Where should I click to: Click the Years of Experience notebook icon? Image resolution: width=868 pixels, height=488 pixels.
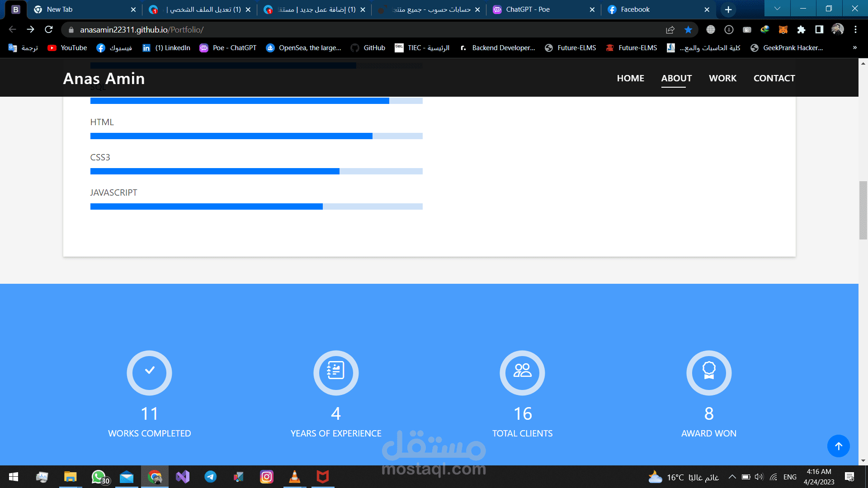pyautogui.click(x=336, y=372)
